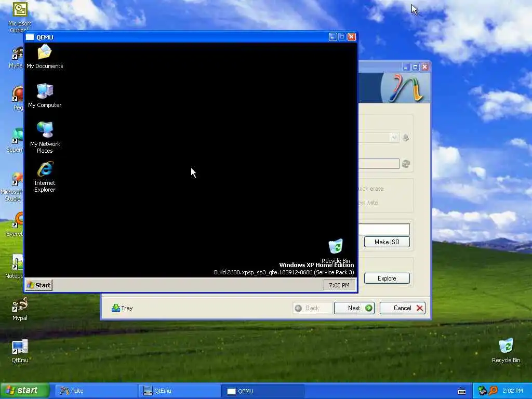Open the Notepad desktop shortcut
Image resolution: width=532 pixels, height=399 pixels.
pyautogui.click(x=14, y=267)
